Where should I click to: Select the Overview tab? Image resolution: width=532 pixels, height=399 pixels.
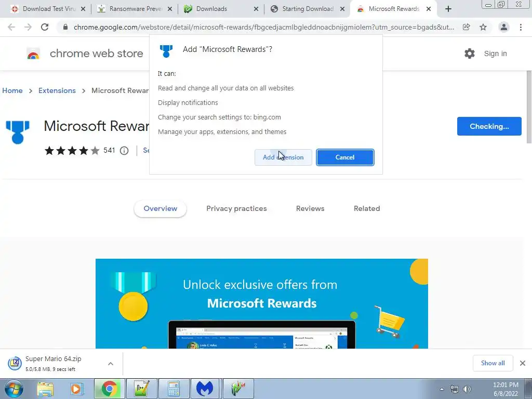pos(160,209)
